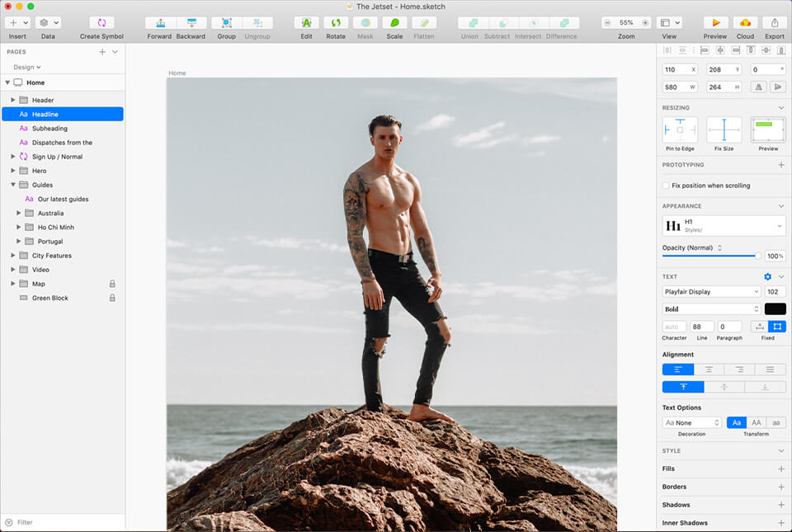
Task: Click the Line height field 88
Action: click(701, 327)
